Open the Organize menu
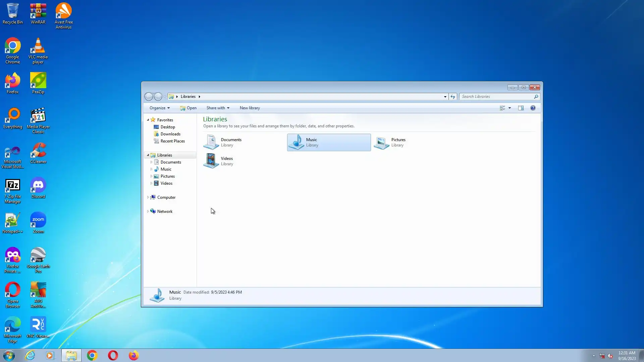The image size is (644, 362). point(159,108)
